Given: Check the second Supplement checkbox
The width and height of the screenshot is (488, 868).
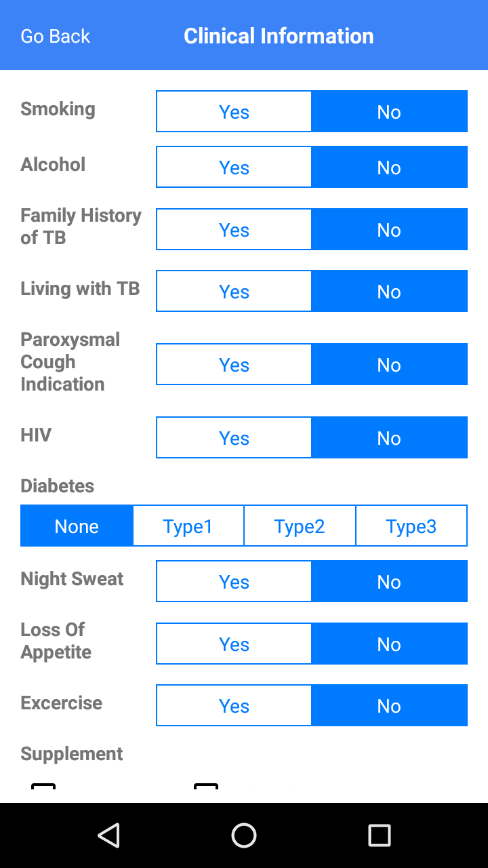Looking at the screenshot, I should (x=206, y=792).
